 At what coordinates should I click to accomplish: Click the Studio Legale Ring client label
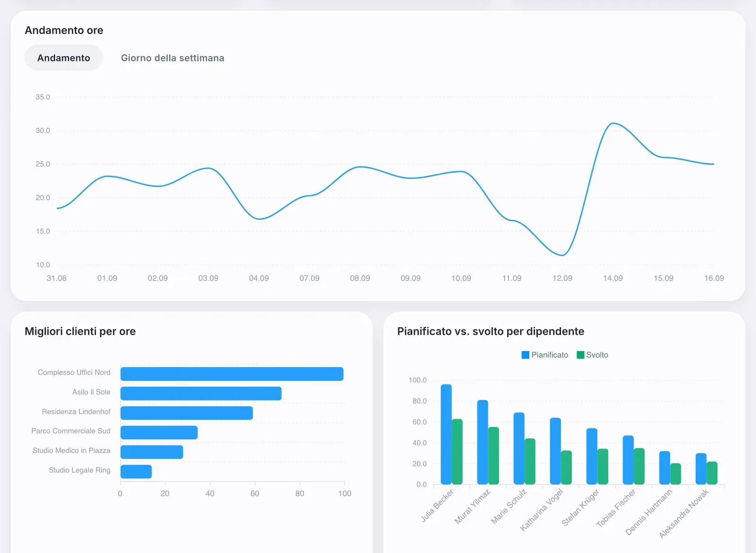[79, 470]
